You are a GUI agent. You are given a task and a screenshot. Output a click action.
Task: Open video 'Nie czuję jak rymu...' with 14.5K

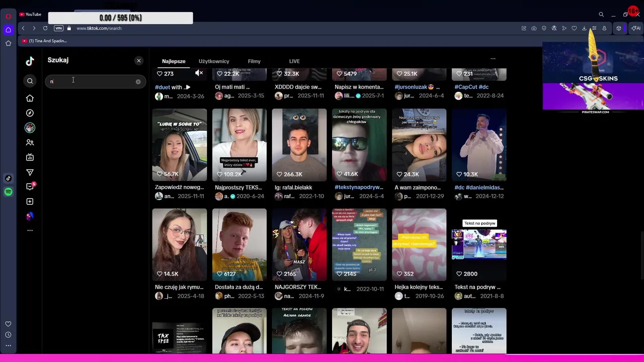180,244
